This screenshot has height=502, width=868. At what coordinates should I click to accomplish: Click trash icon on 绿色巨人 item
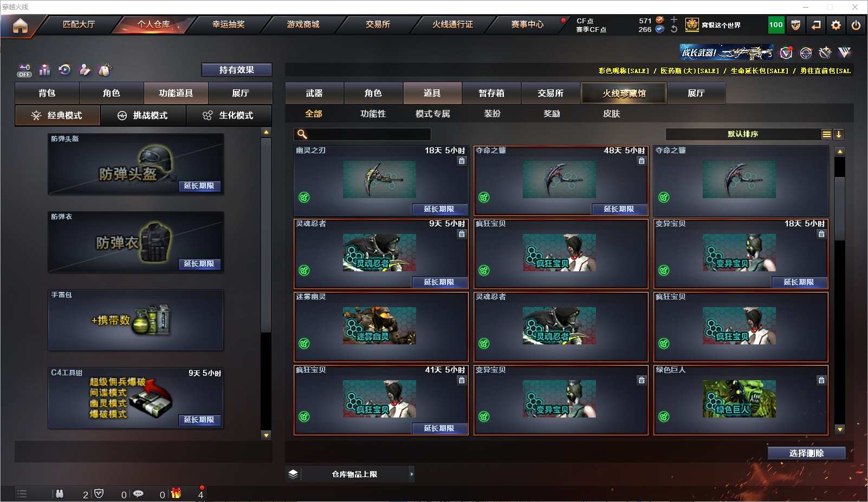821,380
